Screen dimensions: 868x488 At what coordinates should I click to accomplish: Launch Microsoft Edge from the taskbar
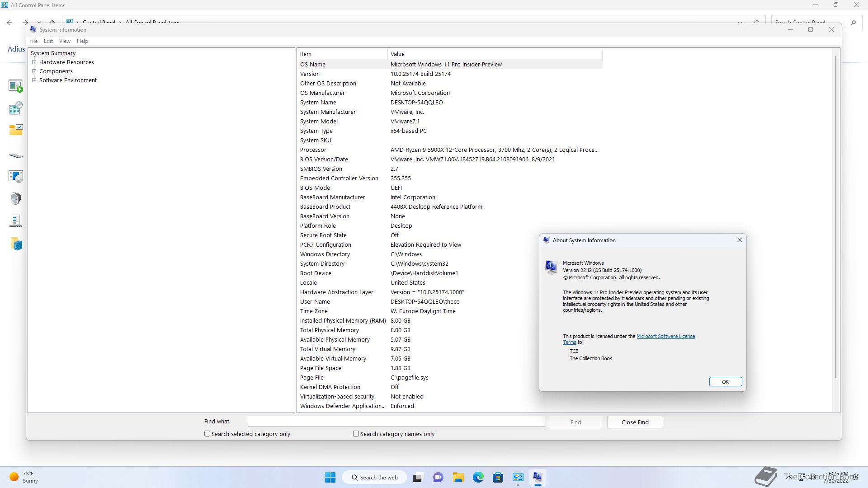coord(478,477)
